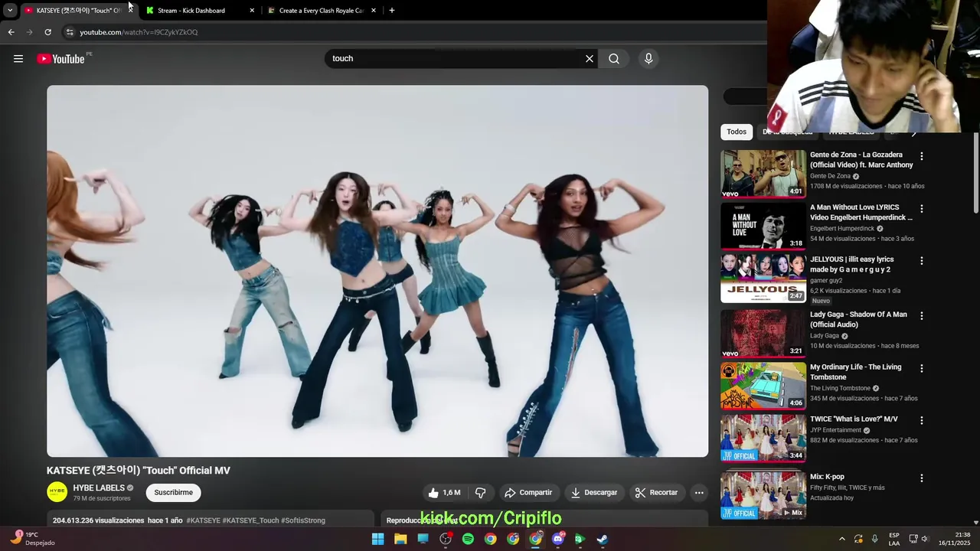The width and height of the screenshot is (980, 551).
Task: Open a new browser tab with plus
Action: (x=392, y=11)
